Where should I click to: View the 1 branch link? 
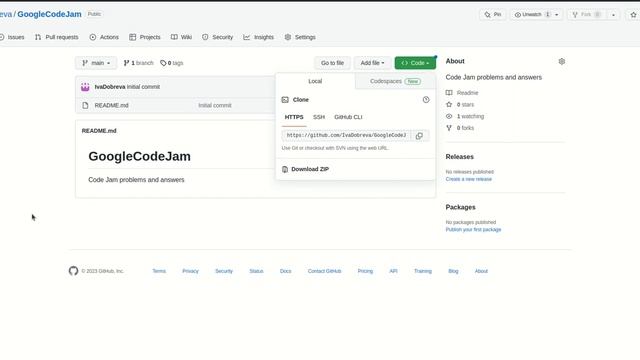138,63
